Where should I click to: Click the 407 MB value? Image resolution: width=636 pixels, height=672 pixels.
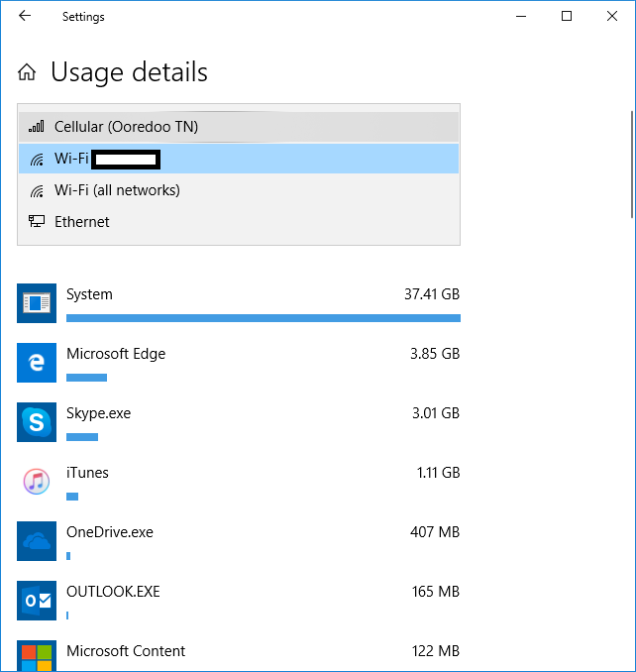pos(435,532)
